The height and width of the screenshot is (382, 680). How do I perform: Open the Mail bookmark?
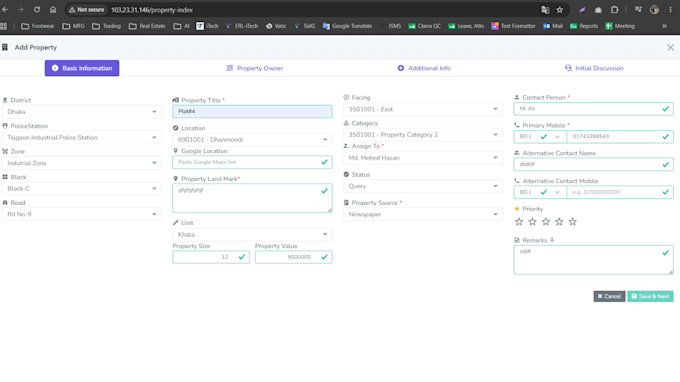pyautogui.click(x=553, y=26)
